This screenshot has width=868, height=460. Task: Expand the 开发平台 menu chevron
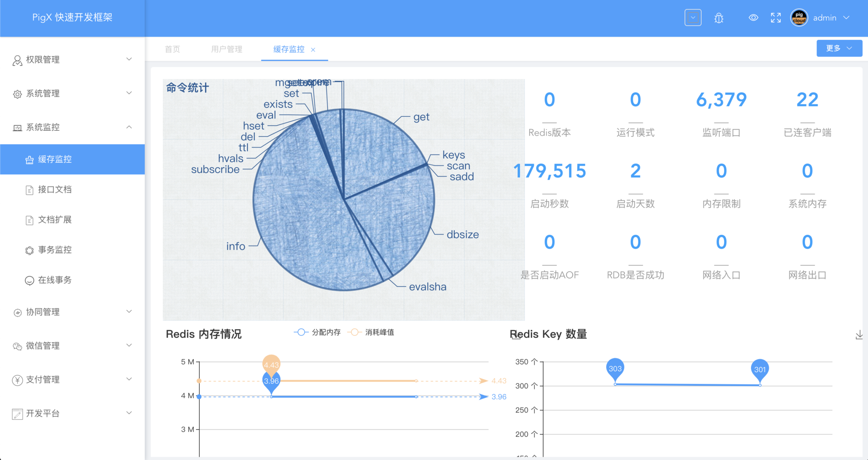(129, 413)
